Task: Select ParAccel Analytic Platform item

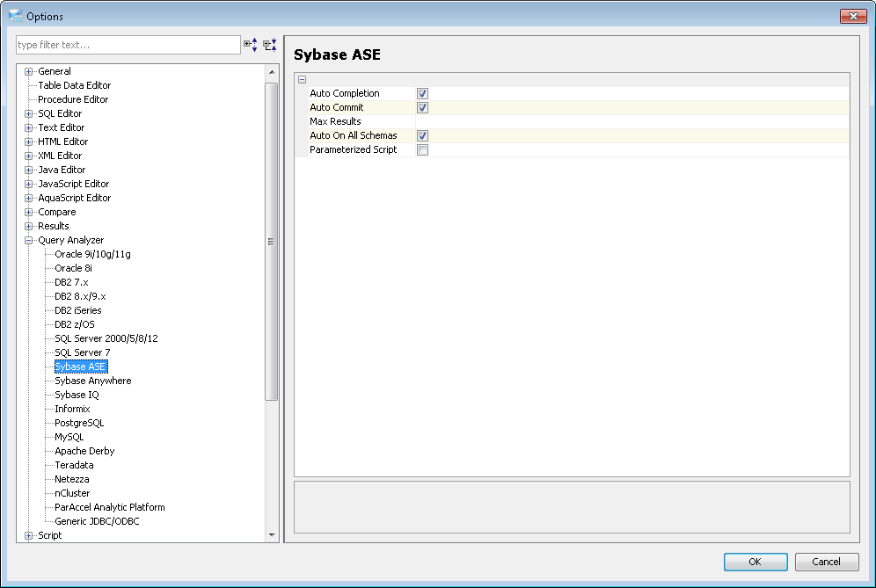Action: pos(110,508)
